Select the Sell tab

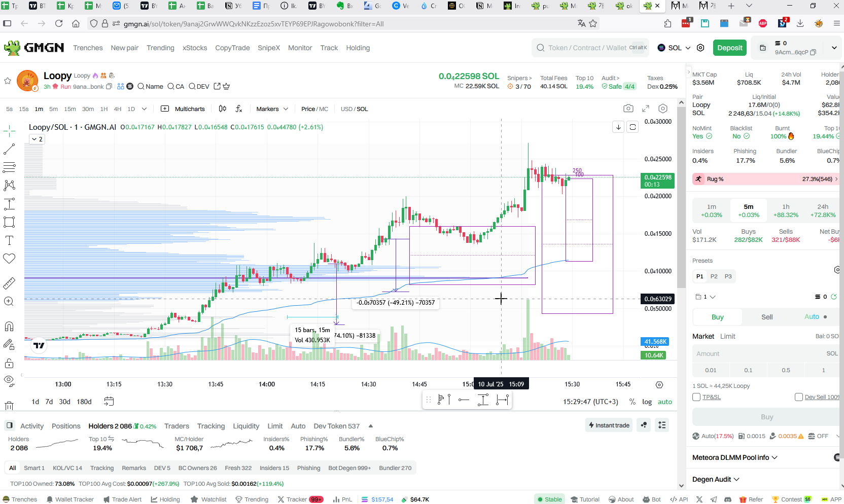click(x=767, y=317)
